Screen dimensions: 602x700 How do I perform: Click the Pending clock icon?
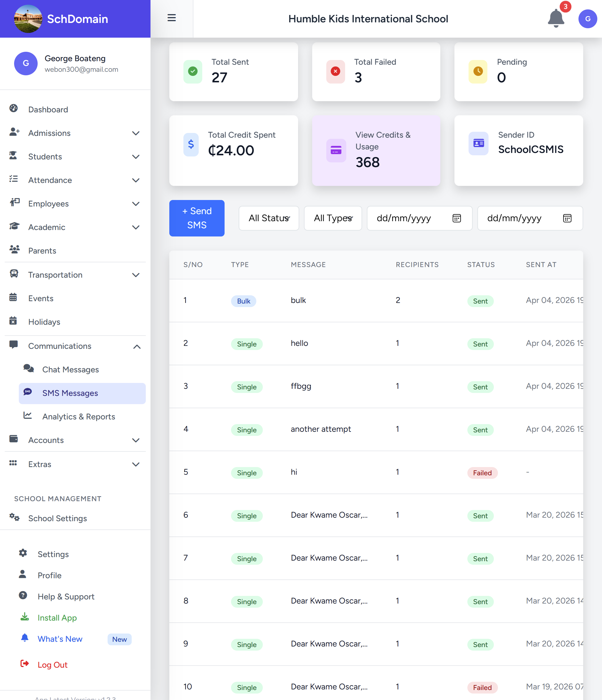click(478, 71)
